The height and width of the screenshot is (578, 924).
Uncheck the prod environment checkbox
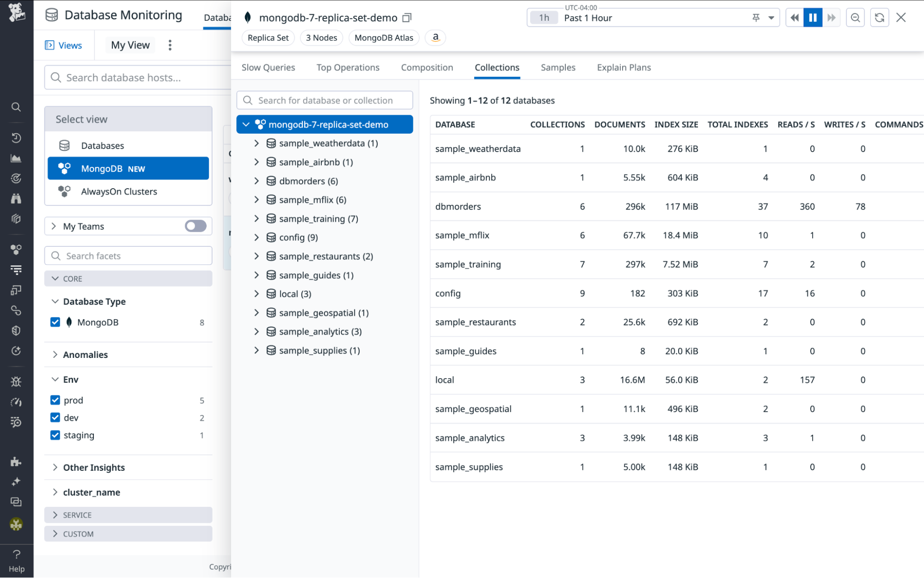point(55,400)
